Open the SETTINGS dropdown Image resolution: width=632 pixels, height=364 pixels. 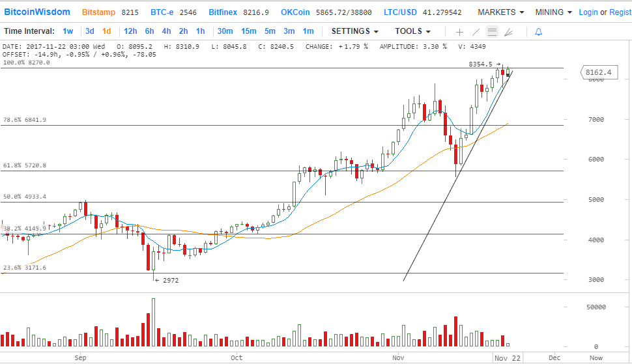coord(354,31)
